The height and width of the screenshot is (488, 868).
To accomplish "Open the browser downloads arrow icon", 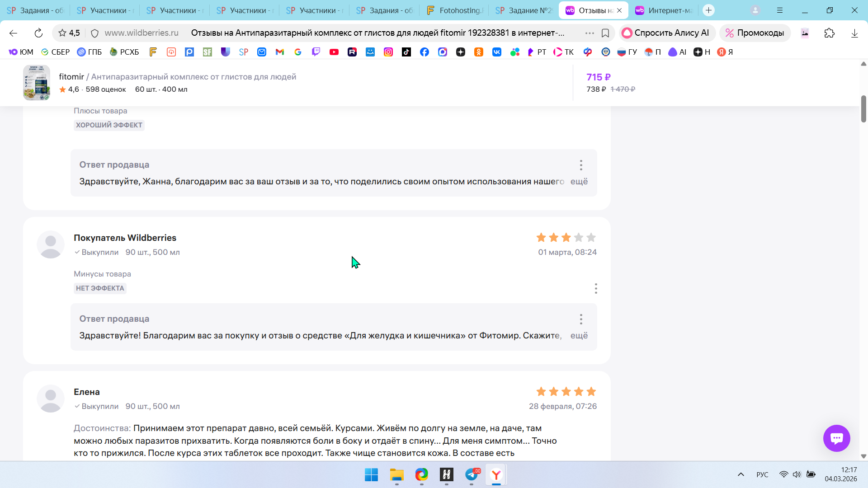I will 854,33.
